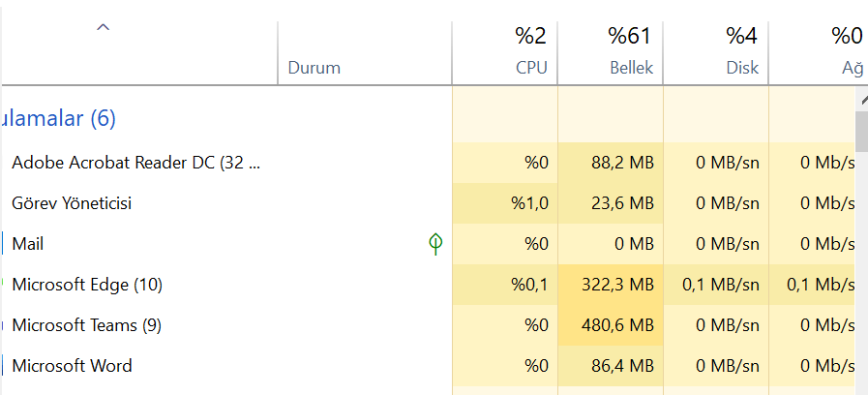
Task: Expand the Microsoft Teams (9) process group
Action: (3, 325)
